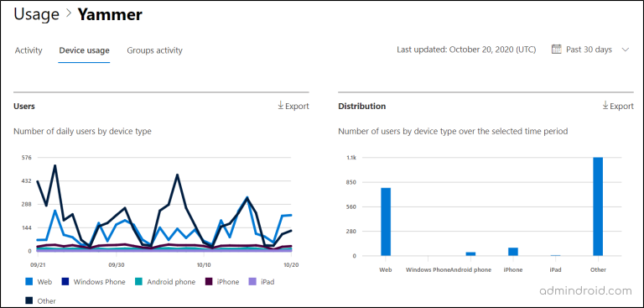This screenshot has height=308, width=644.
Task: Click the Windows Phone label under Distribution chart
Action: coord(428,269)
